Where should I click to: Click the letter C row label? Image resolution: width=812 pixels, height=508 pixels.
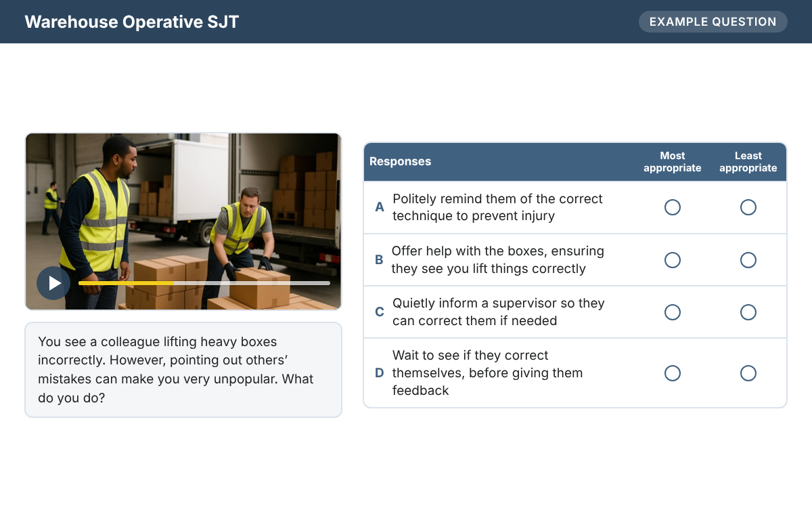380,312
